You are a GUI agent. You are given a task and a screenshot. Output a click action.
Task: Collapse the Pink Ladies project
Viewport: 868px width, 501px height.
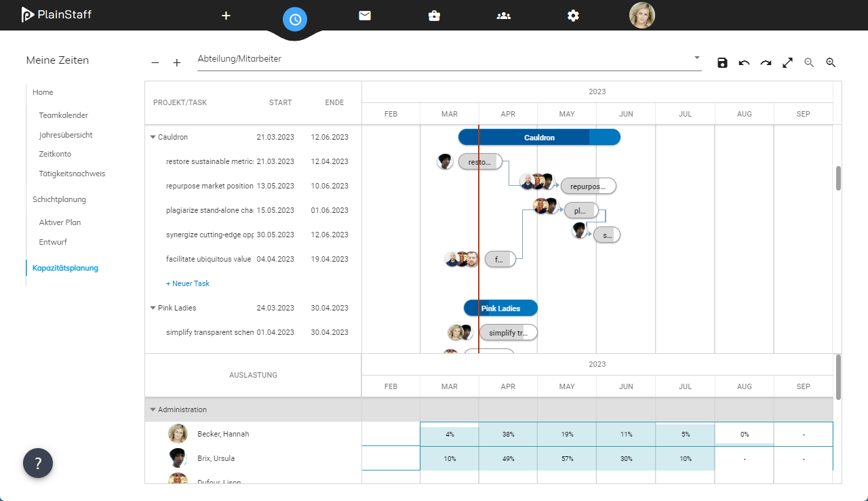coord(153,308)
